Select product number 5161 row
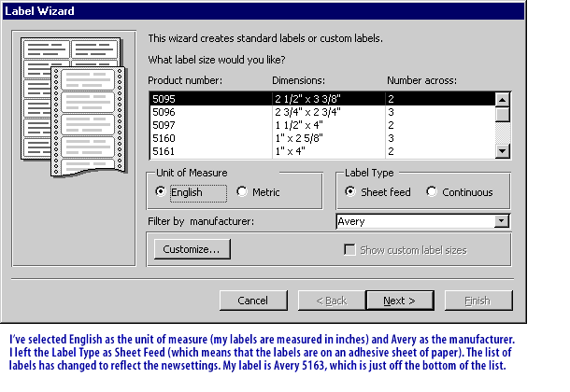 pos(322,151)
